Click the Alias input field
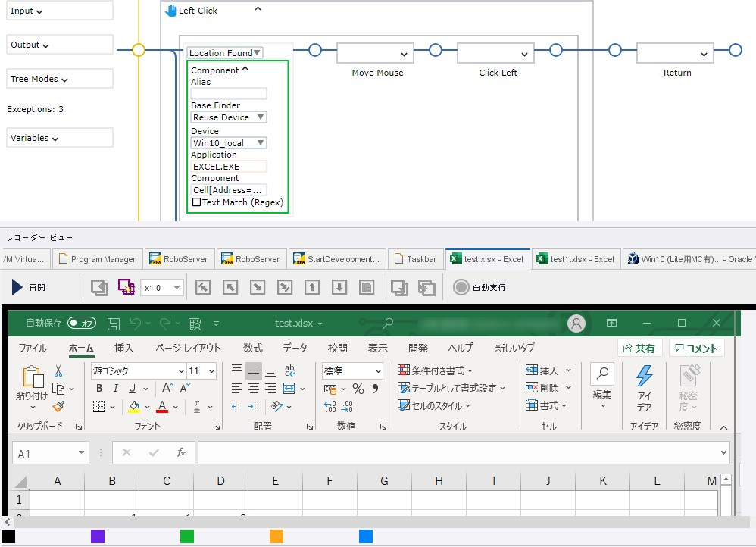This screenshot has width=756, height=547. [229, 94]
